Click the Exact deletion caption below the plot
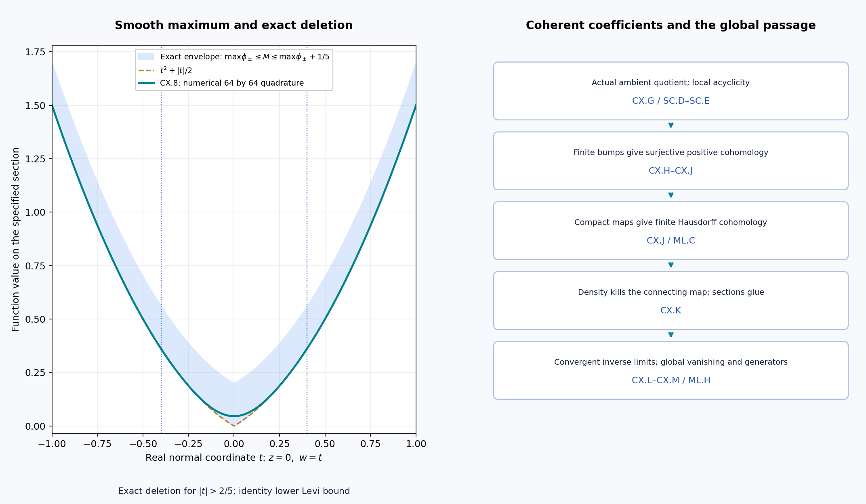The width and height of the screenshot is (866, 504). tap(234, 491)
